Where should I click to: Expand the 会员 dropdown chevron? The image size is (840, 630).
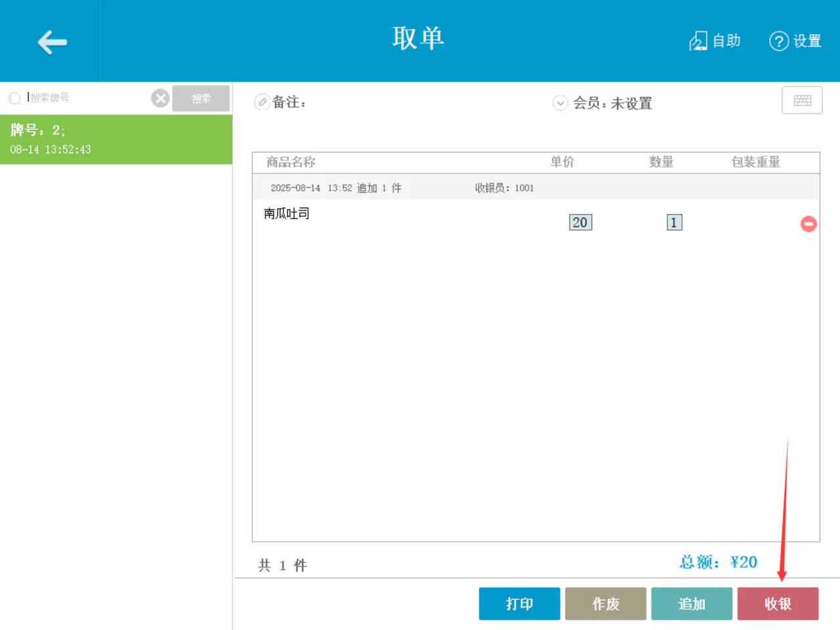(560, 103)
